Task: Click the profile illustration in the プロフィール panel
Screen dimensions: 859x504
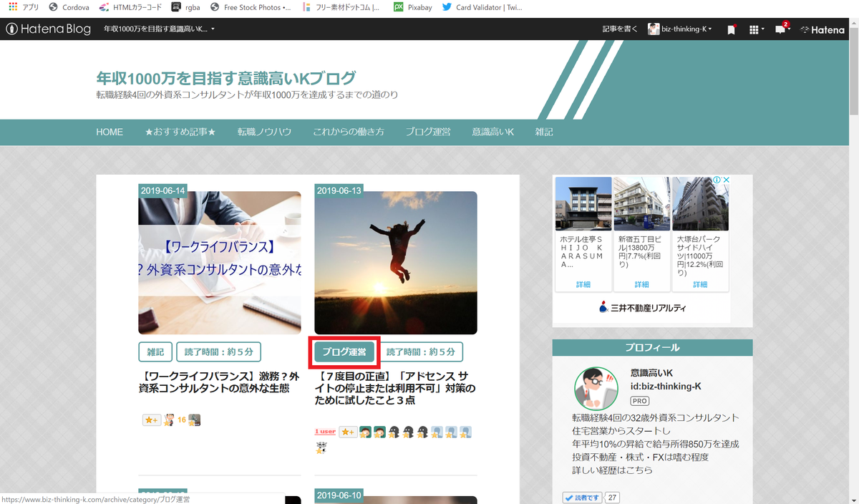Action: click(x=596, y=387)
